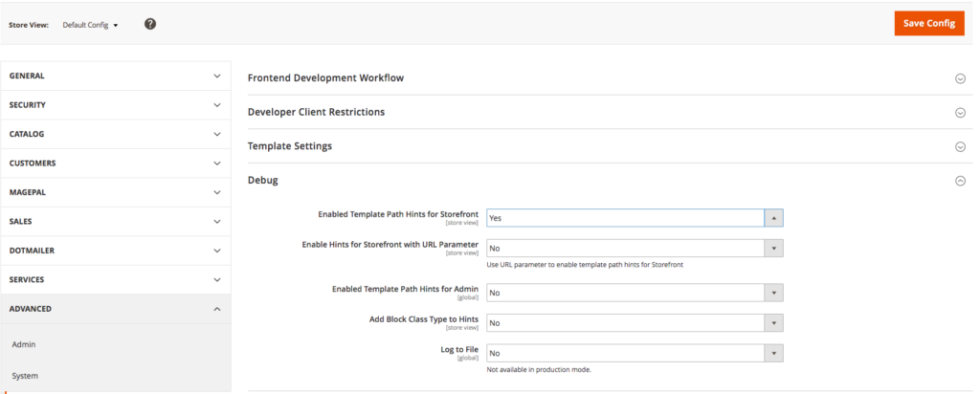Click the Frontend Development Workflow heading
980x394 pixels.
point(325,78)
